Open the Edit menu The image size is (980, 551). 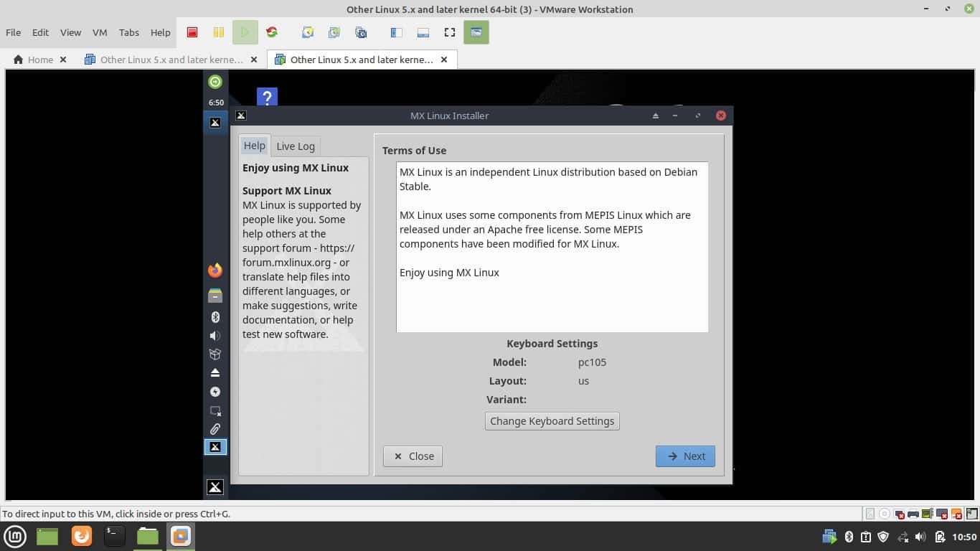[41, 32]
